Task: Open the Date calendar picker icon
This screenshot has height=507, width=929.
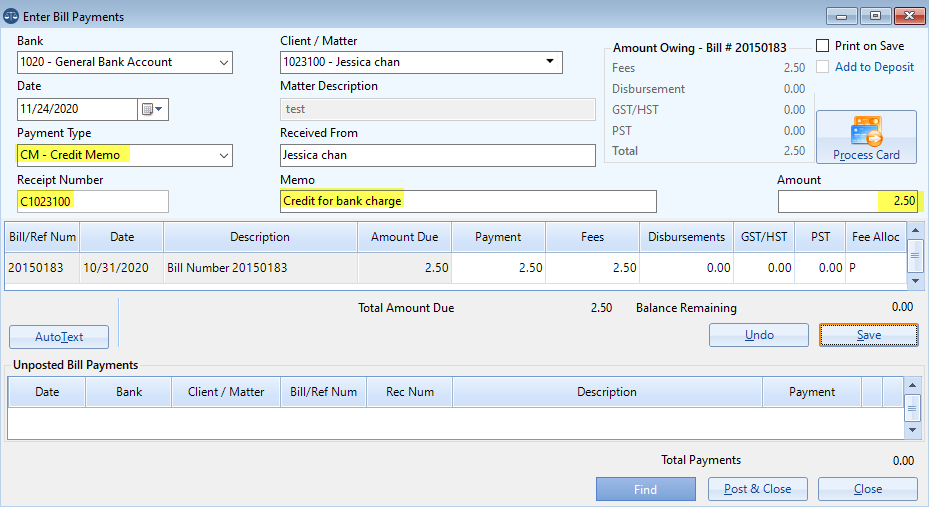Action: point(153,109)
